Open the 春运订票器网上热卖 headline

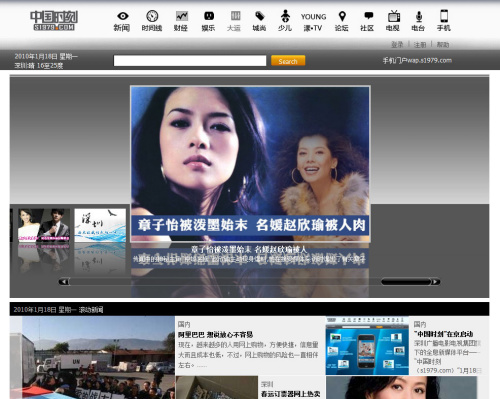291,394
